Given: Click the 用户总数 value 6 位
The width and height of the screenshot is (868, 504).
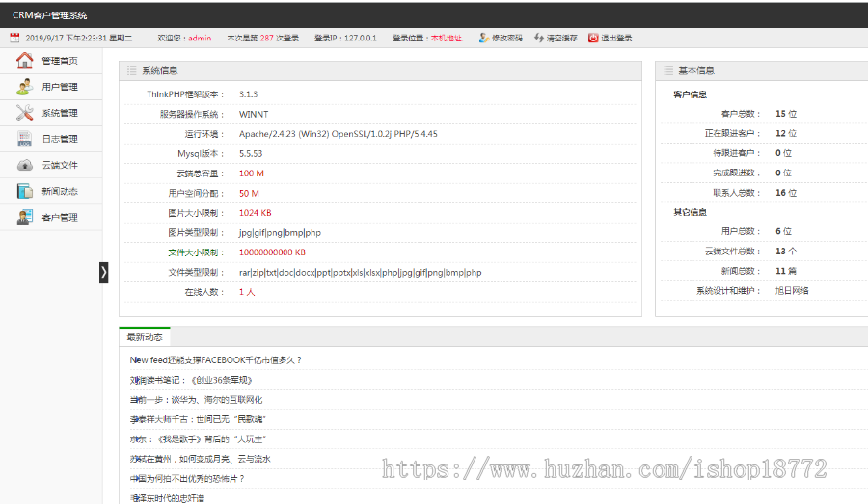Looking at the screenshot, I should tap(783, 231).
